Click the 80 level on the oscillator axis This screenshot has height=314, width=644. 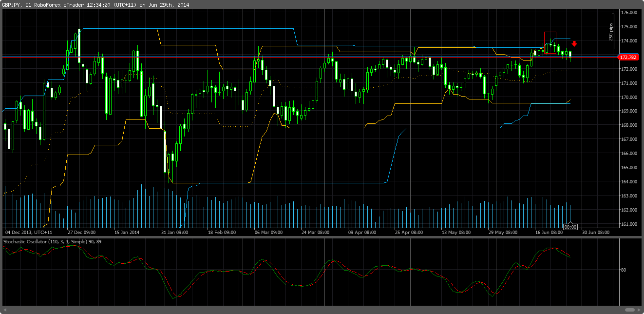(x=624, y=270)
